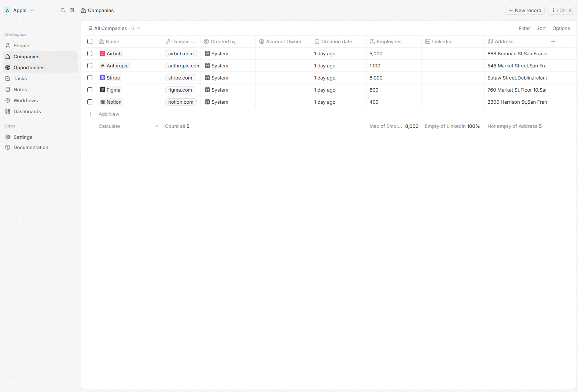
Task: Open Opportunities in sidebar
Action: point(40,67)
